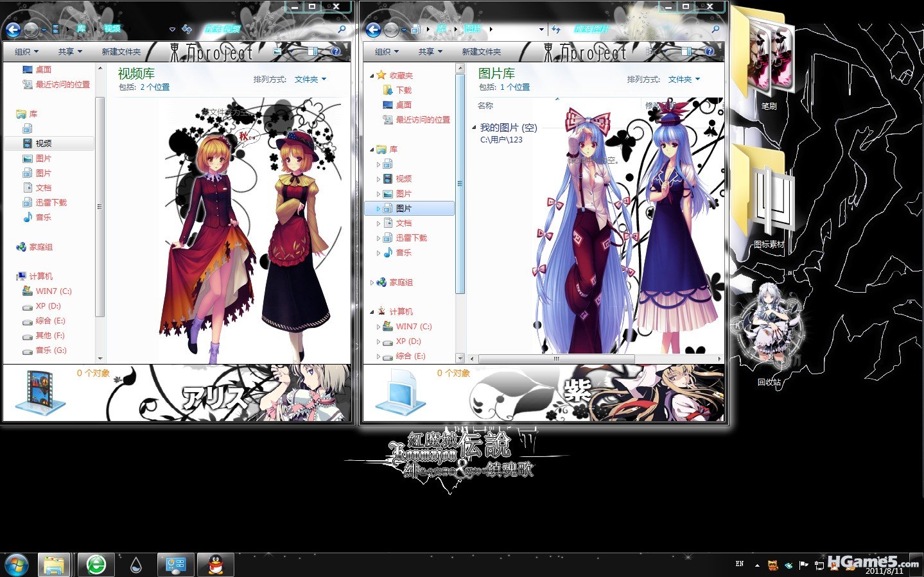This screenshot has height=577, width=924.
Task: Change view icon in video library toolbar
Action: pos(277,51)
